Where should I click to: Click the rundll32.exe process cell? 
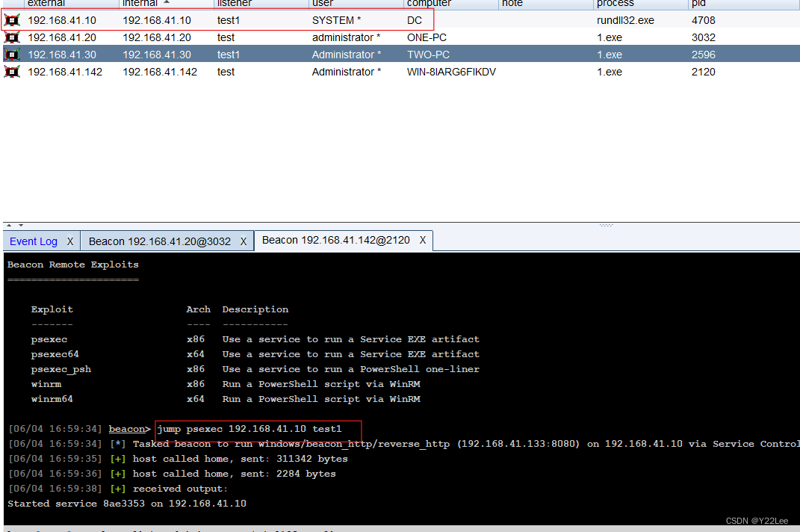625,20
